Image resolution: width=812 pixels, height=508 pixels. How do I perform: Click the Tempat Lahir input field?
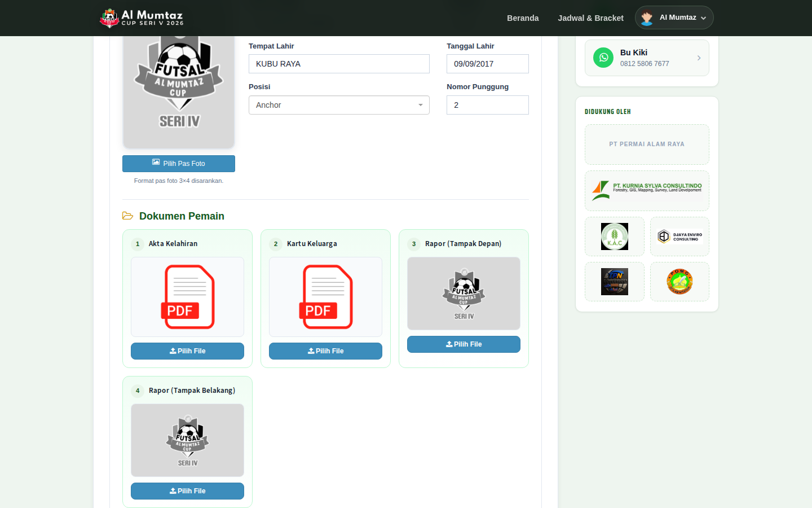[339, 64]
